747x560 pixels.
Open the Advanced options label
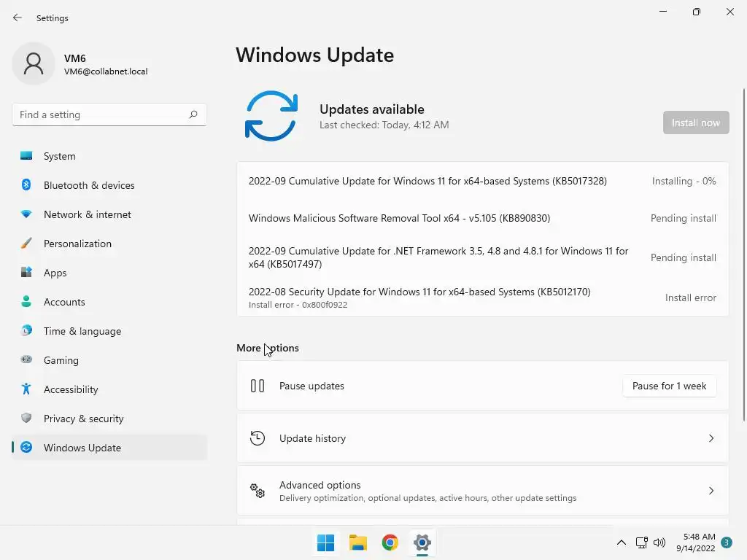click(x=320, y=485)
